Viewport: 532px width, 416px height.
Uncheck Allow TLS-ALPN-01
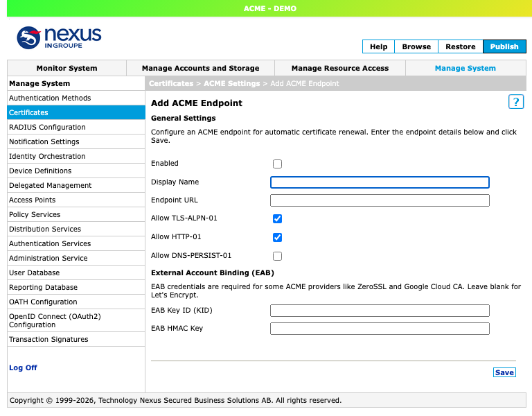coord(277,218)
